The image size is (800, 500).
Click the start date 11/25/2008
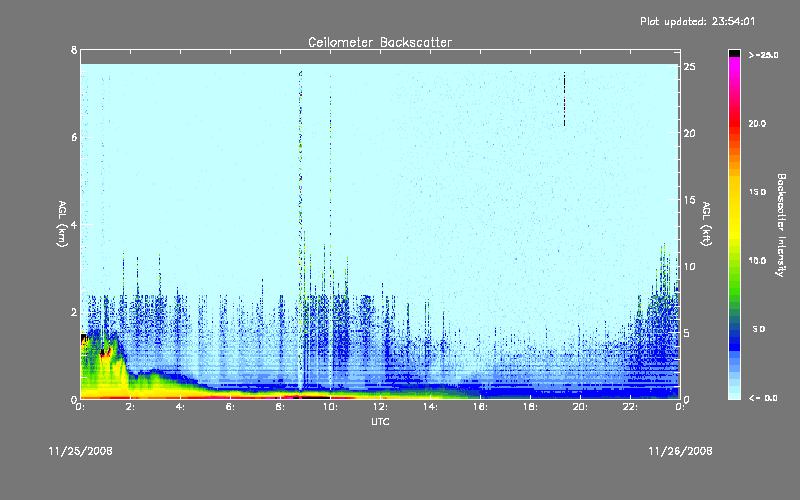click(x=81, y=451)
